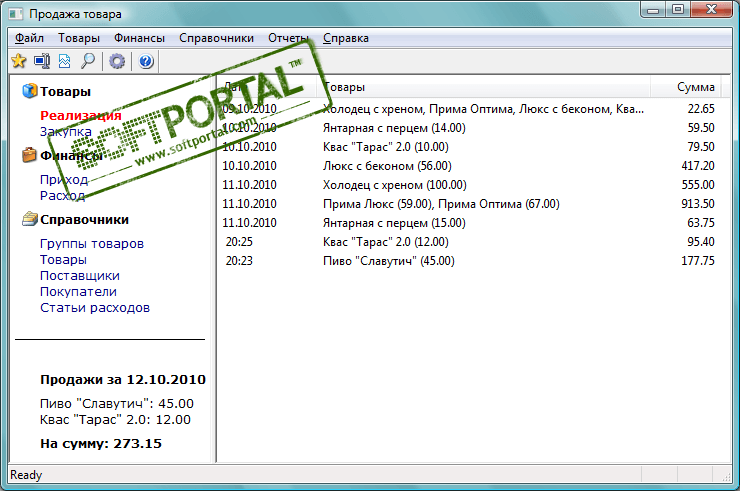Click the blue monitor toolbar icon

click(x=42, y=61)
